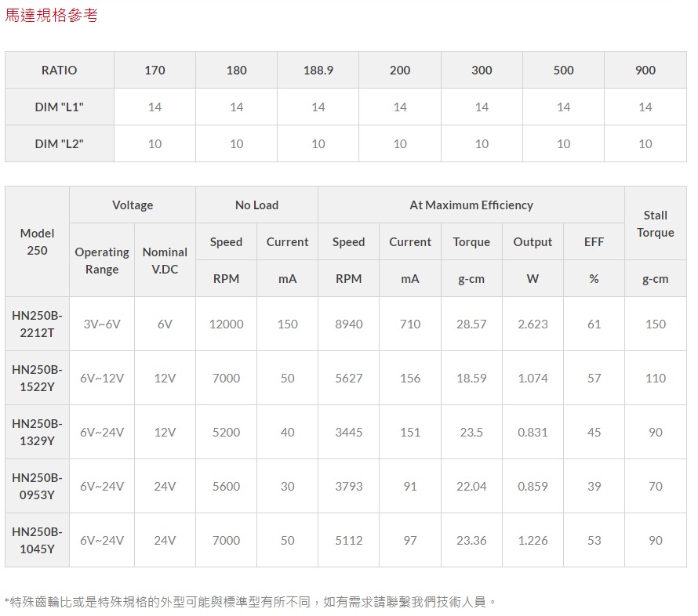
Task: Click the DIM "L2" row label
Action: pyautogui.click(x=60, y=144)
